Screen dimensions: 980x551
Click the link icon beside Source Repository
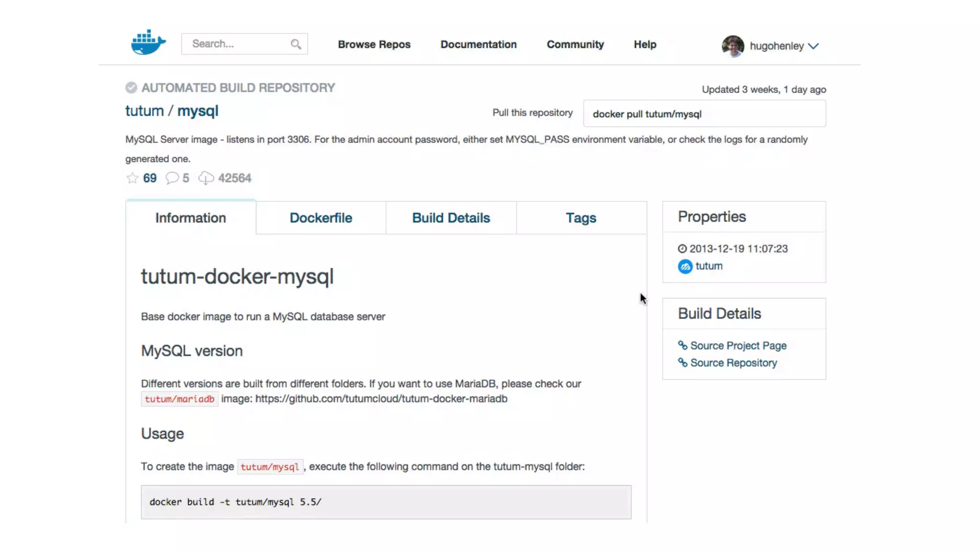click(x=682, y=363)
